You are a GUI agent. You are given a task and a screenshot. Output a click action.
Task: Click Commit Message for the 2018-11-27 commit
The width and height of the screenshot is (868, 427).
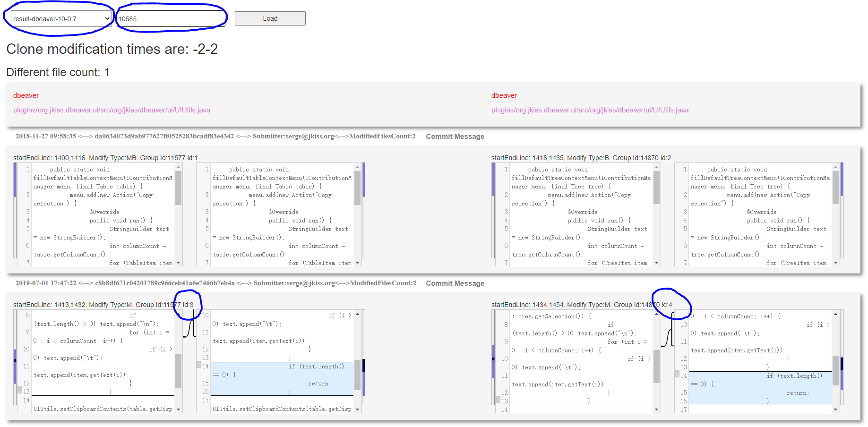(x=455, y=136)
